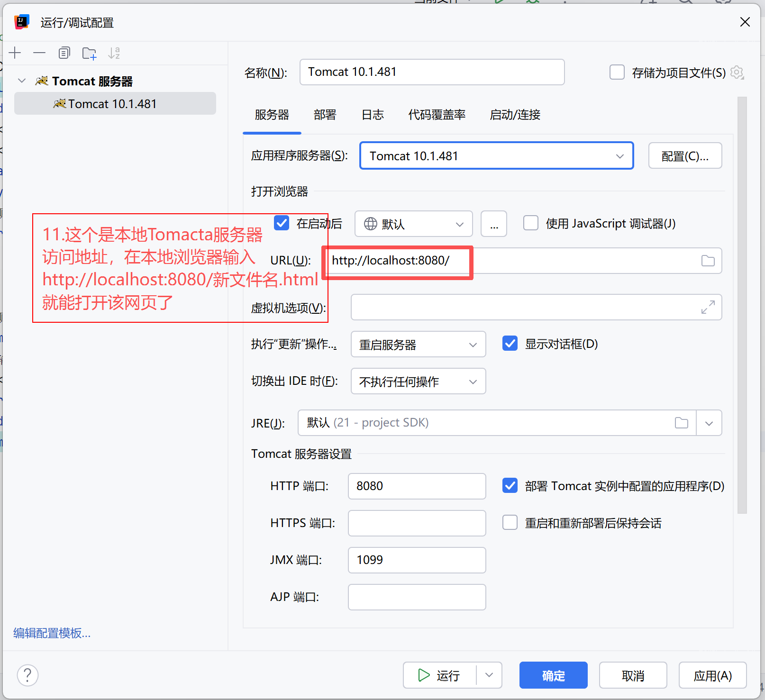This screenshot has height=700, width=765.
Task: Copy the selected configuration
Action: pyautogui.click(x=64, y=53)
